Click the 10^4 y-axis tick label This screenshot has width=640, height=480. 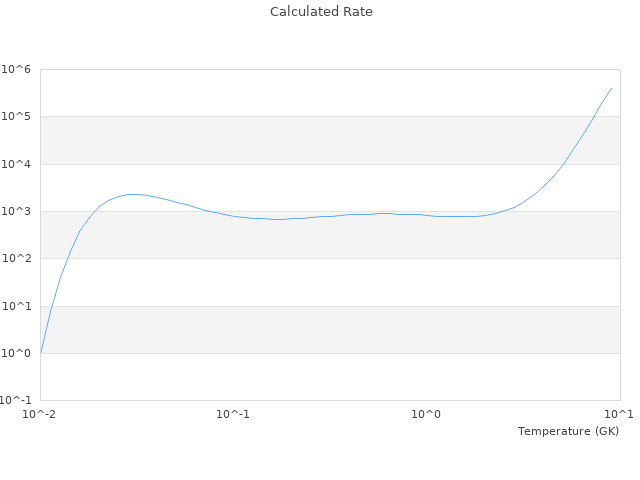(x=17, y=164)
